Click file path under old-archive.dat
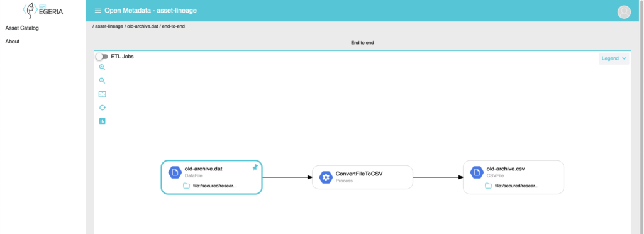The image size is (644, 234). [x=215, y=186]
